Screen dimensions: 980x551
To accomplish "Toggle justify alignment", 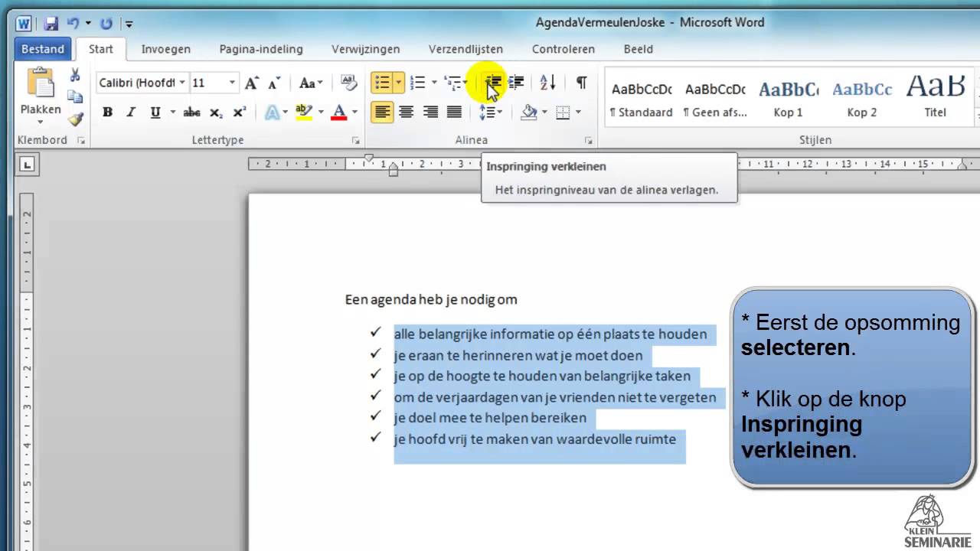I will coord(454,112).
